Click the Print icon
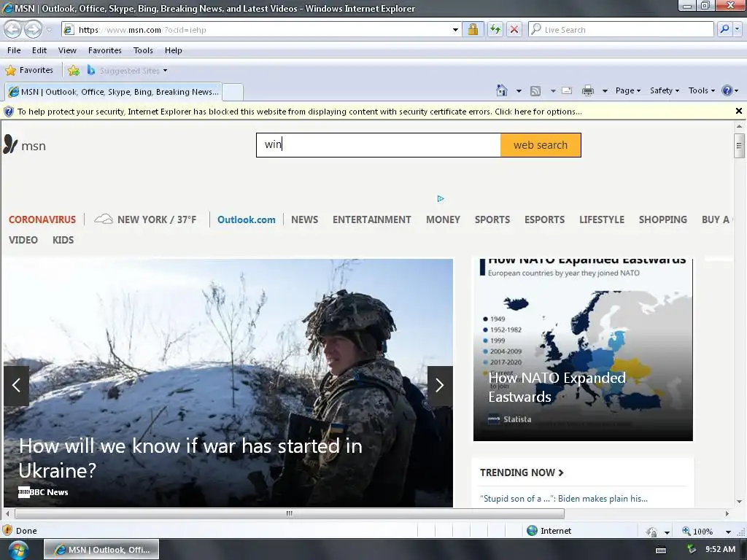The image size is (747, 560). pos(588,90)
